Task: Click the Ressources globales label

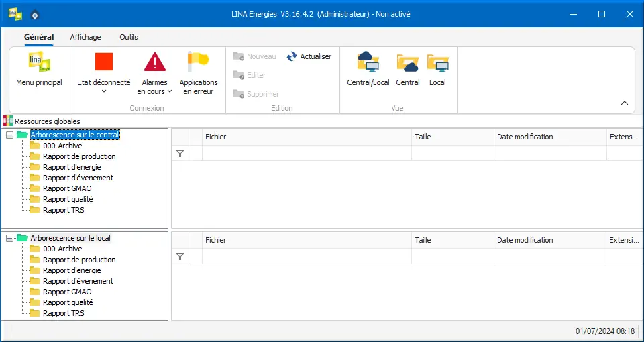Action: tap(48, 121)
